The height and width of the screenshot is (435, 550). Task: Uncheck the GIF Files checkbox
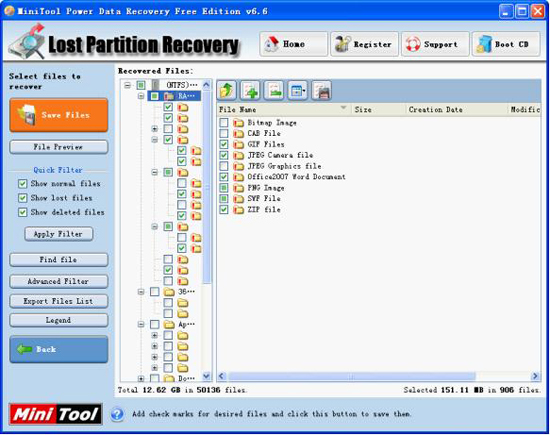pyautogui.click(x=223, y=145)
